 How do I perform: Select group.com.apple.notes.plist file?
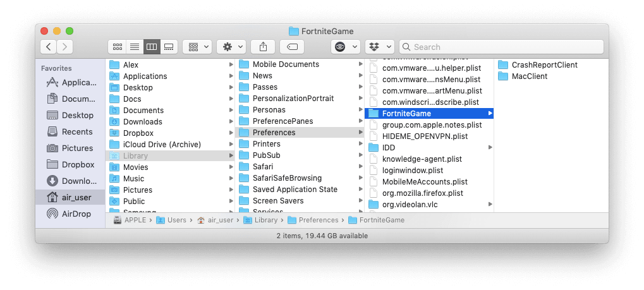click(x=429, y=125)
